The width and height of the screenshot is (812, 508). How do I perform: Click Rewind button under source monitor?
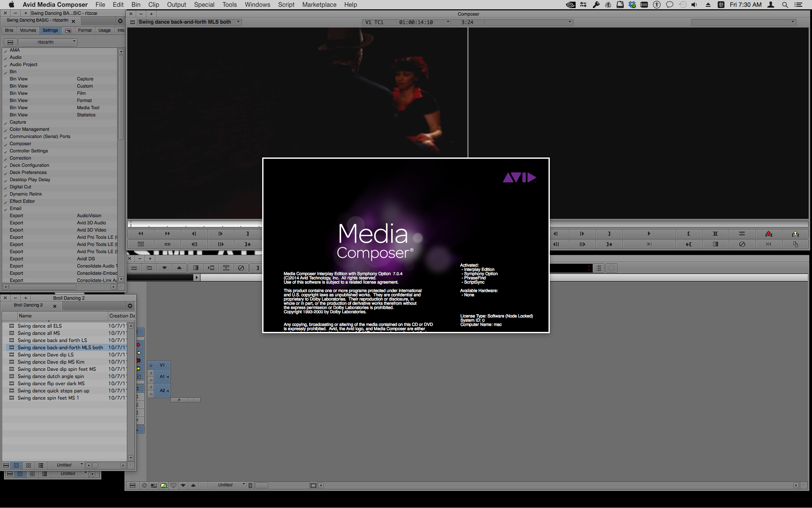pyautogui.click(x=140, y=234)
